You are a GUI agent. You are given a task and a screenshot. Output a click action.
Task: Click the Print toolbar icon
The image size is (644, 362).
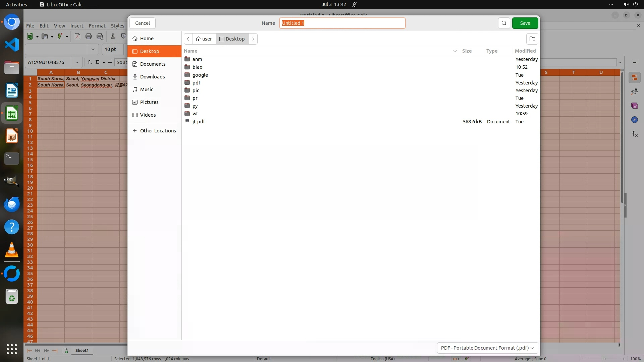tap(89, 37)
